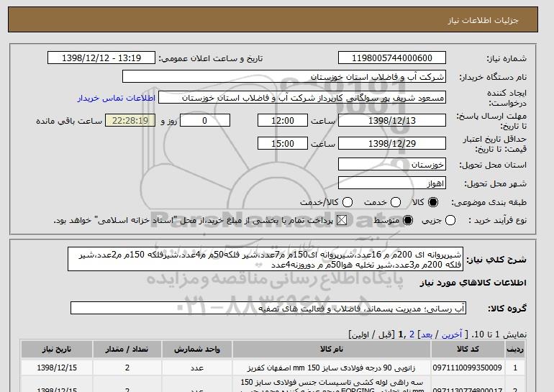554x392 pixels.
Task: Click the request creator name field
Action: click(x=302, y=98)
